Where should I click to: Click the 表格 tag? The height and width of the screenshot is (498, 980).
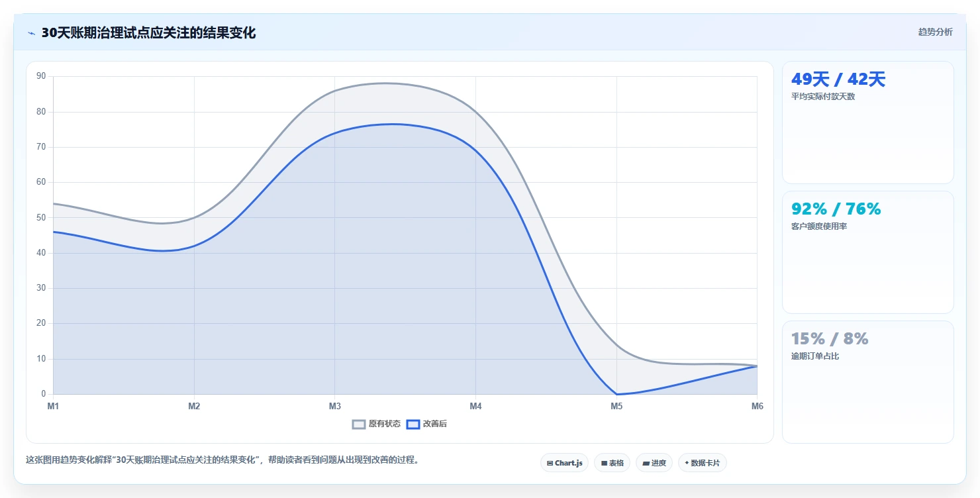(612, 463)
